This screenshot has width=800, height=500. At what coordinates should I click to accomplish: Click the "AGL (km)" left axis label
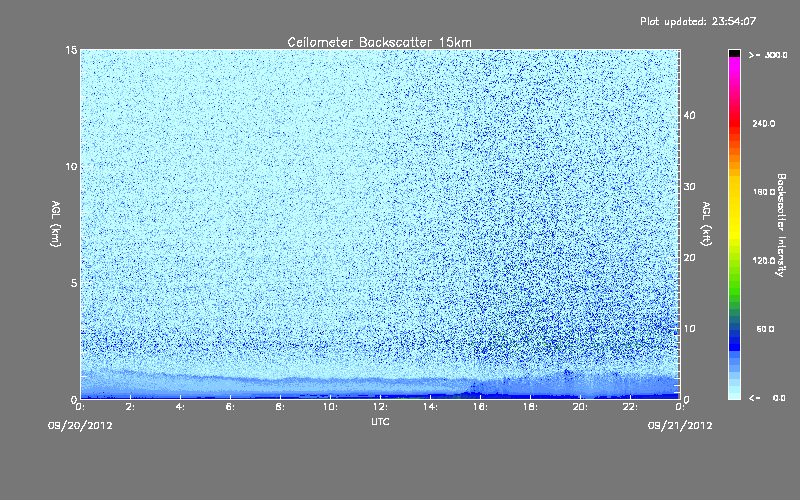coord(56,223)
